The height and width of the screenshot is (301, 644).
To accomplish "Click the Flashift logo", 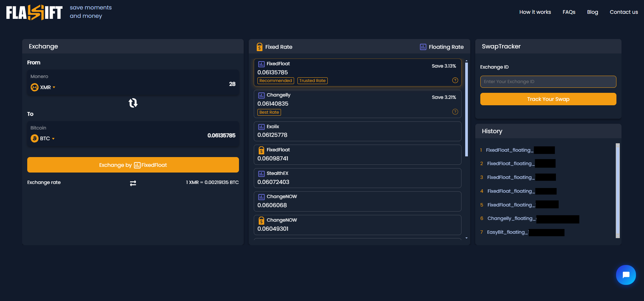I will click(x=34, y=12).
